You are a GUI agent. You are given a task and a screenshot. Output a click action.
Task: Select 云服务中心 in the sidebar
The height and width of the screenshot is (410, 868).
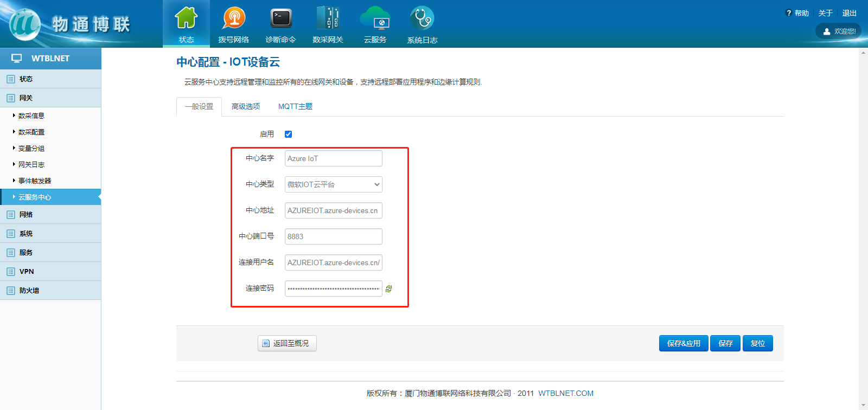50,197
